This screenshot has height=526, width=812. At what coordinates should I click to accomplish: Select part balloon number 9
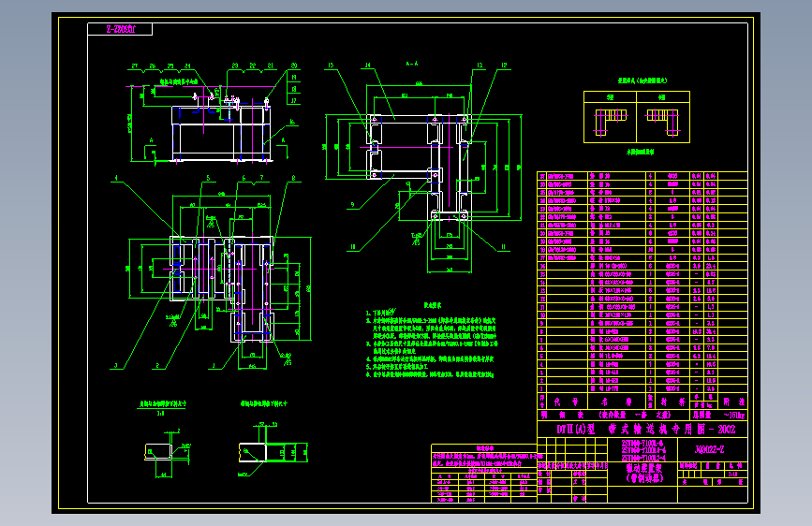pyautogui.click(x=353, y=205)
